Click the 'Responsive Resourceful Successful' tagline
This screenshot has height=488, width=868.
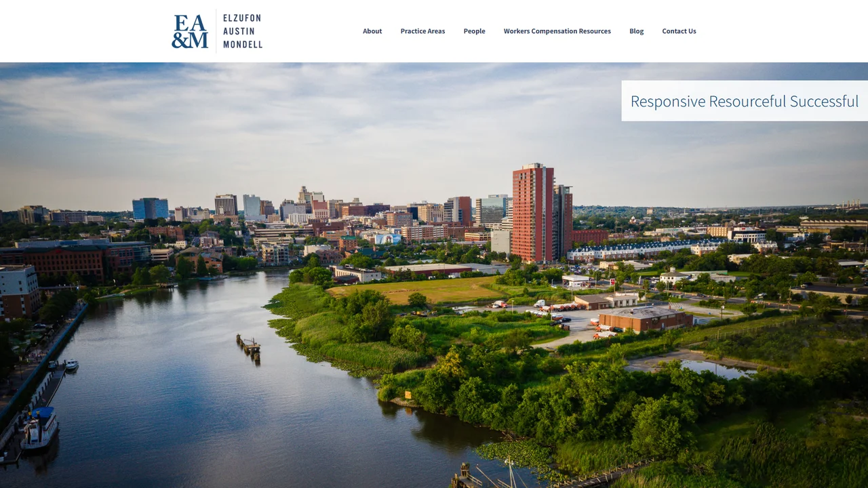[745, 101]
